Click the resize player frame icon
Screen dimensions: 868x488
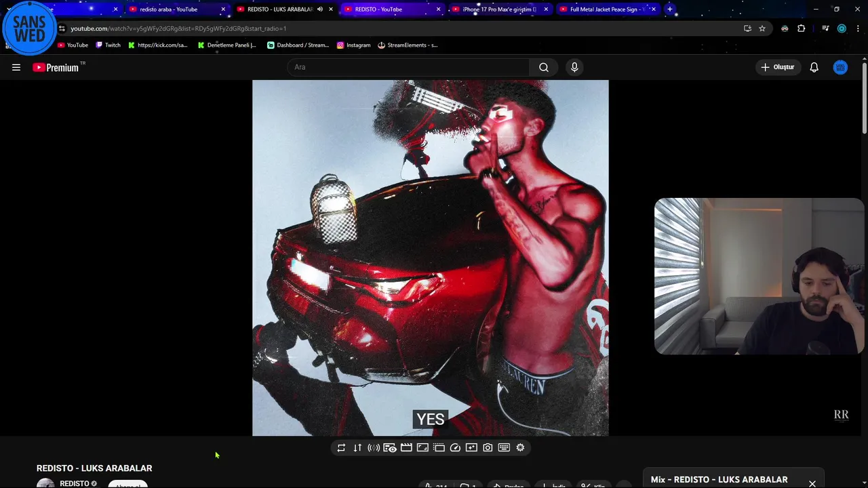422,448
